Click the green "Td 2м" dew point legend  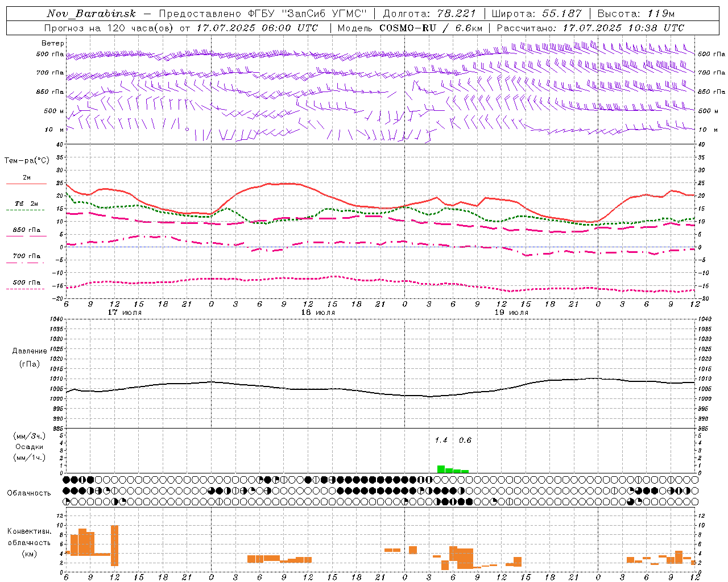(26, 206)
